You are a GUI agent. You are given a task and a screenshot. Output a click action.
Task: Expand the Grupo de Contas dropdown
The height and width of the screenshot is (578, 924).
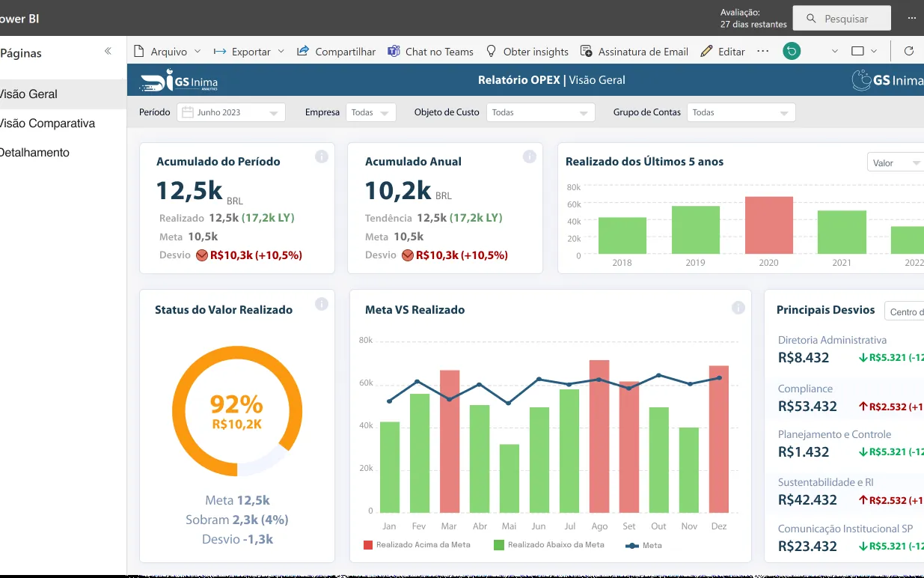741,112
